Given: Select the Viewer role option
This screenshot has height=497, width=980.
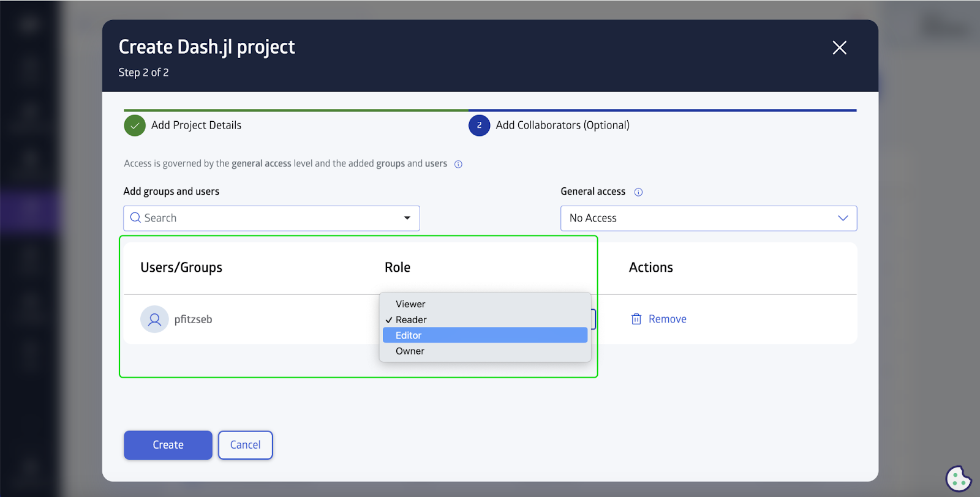Looking at the screenshot, I should [485, 304].
